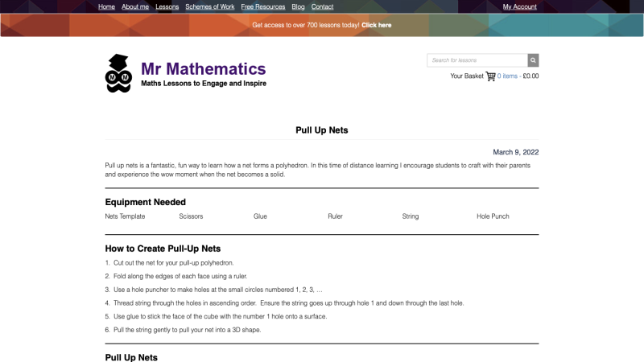Click step 2 'Fold along the edges' text
The image size is (644, 362).
[180, 276]
